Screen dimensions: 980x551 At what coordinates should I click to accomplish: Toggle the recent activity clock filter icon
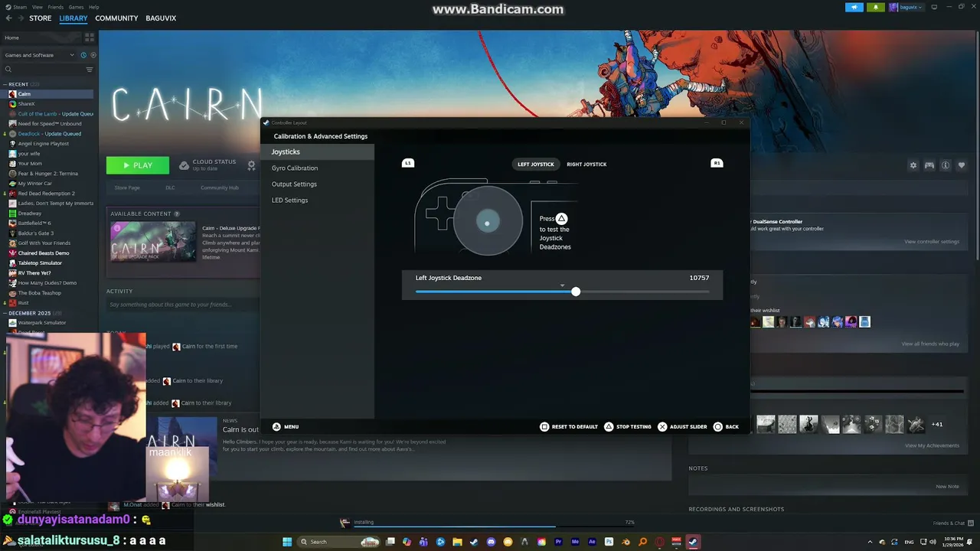click(83, 55)
